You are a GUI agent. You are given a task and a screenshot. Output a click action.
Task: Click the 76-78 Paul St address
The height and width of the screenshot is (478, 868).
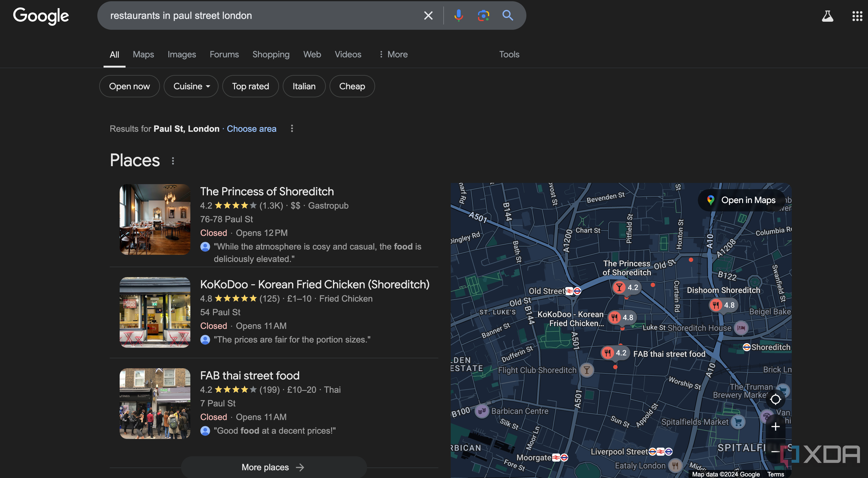click(x=226, y=219)
